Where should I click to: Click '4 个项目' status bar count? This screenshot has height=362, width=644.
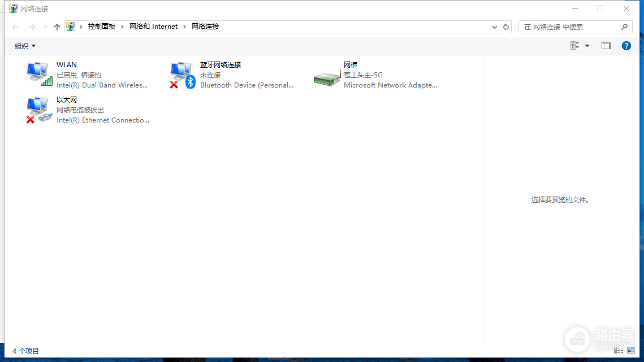point(25,351)
